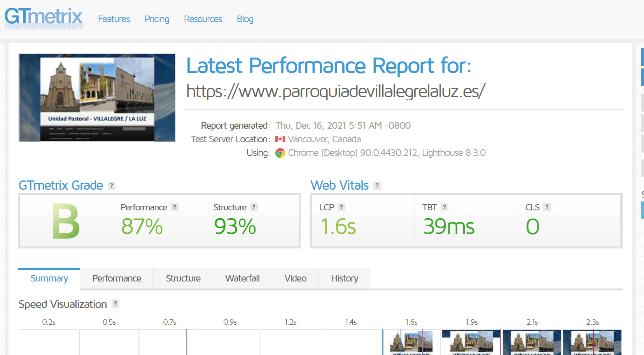The width and height of the screenshot is (644, 355).
Task: Click the 1.6s LCP value
Action: tap(338, 226)
